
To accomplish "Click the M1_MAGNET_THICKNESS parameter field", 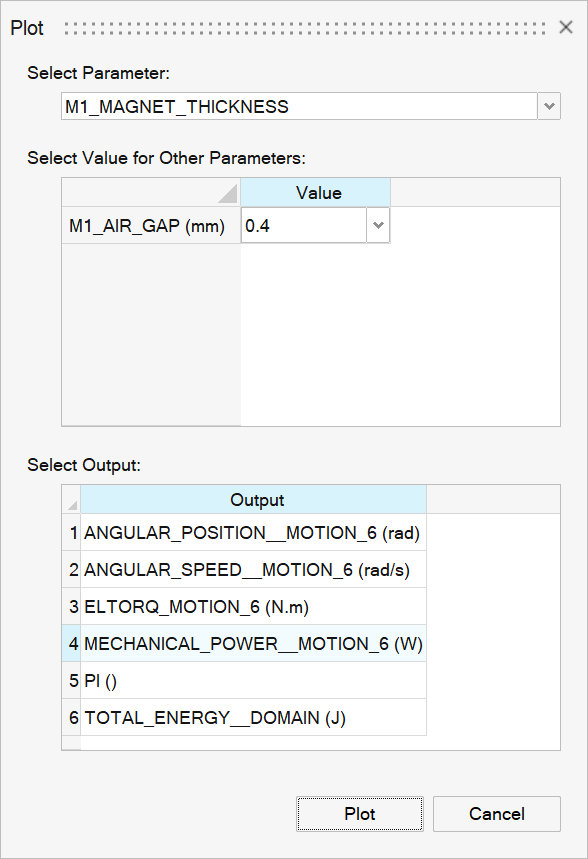I will 299,106.
